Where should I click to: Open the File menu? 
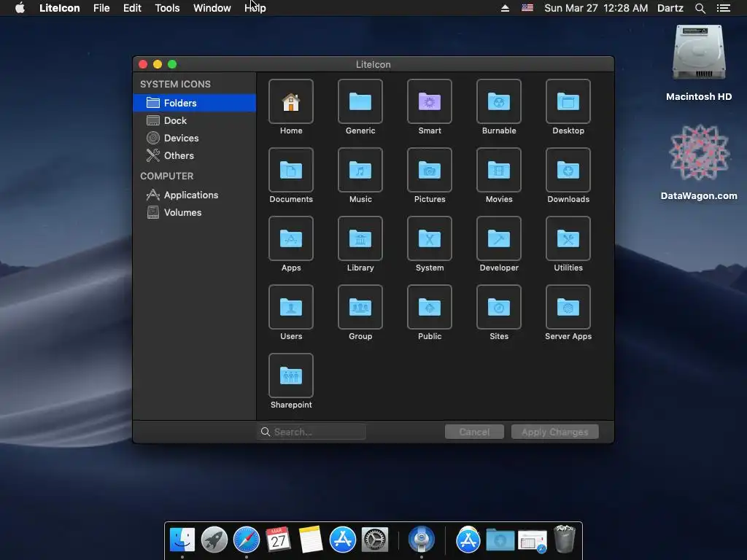(x=101, y=8)
